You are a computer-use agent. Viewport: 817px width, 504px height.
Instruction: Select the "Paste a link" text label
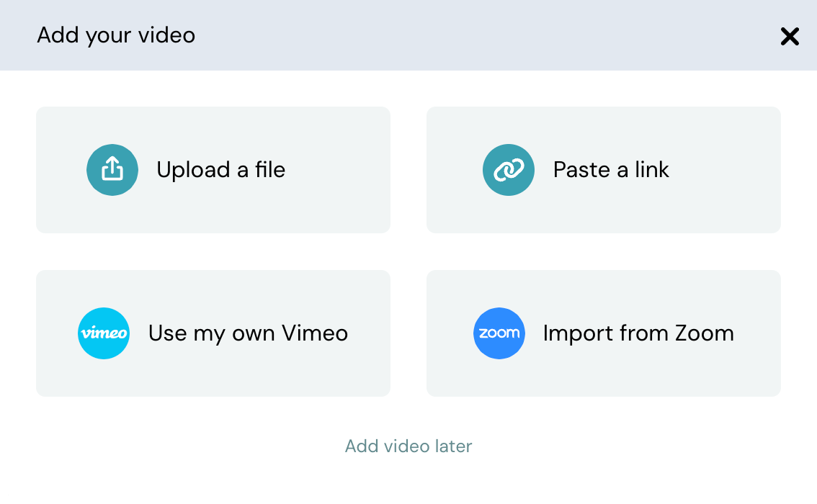[x=611, y=170]
